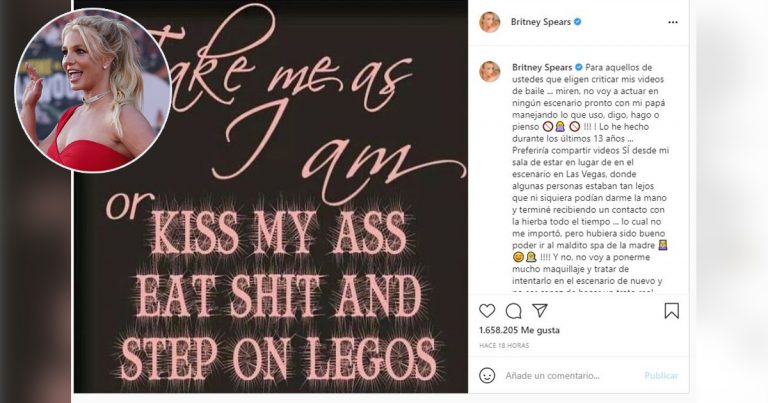Viewport: 768px width, 403px height.
Task: Save post with the bookmark icon
Action: [x=671, y=311]
